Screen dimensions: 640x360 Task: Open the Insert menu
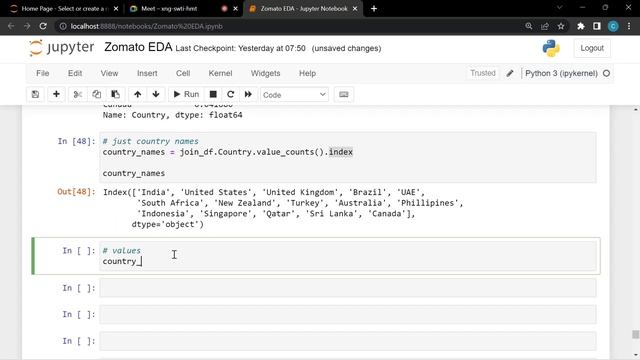(x=147, y=73)
